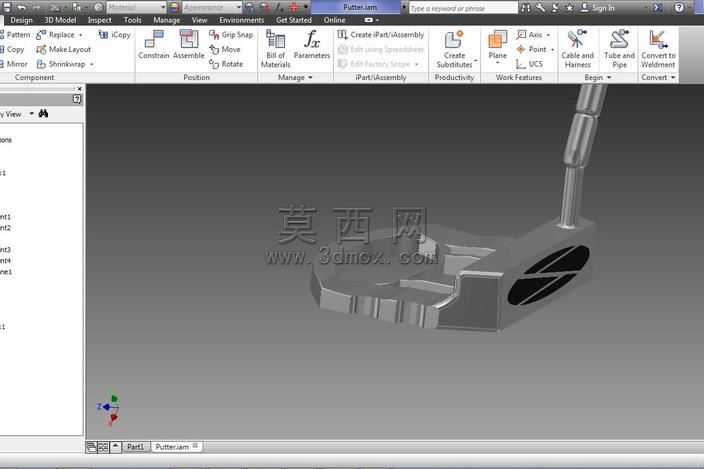Click the cascade windows icon at bottom
Image resolution: width=704 pixels, height=469 pixels.
91,447
